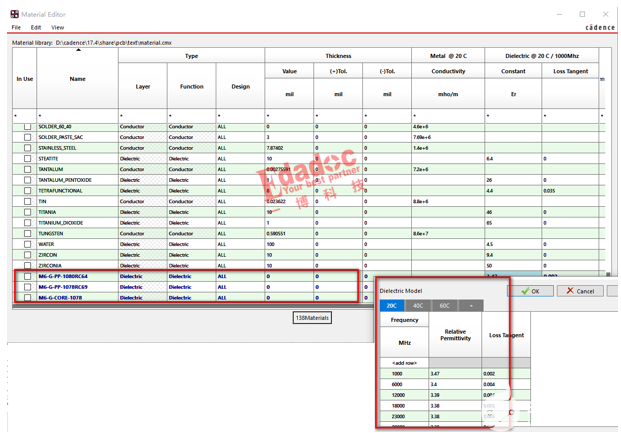Select the 12000 MHz frequency cell

tap(404, 395)
